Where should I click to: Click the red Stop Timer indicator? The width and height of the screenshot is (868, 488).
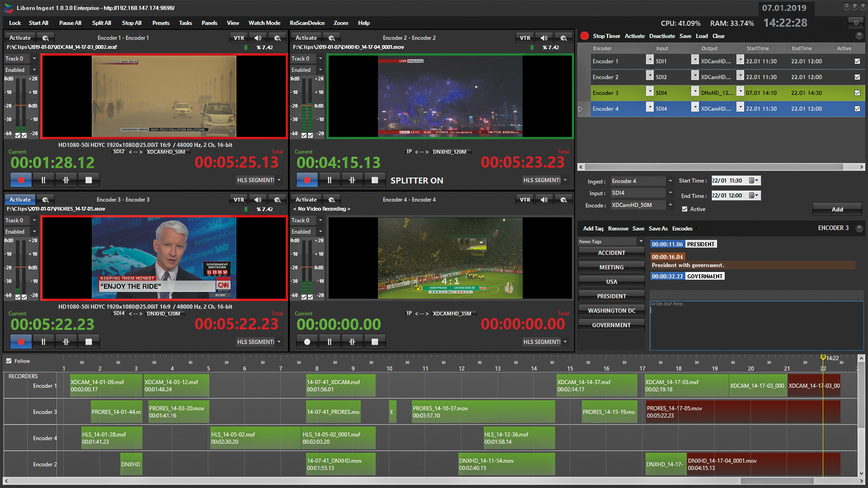[585, 36]
